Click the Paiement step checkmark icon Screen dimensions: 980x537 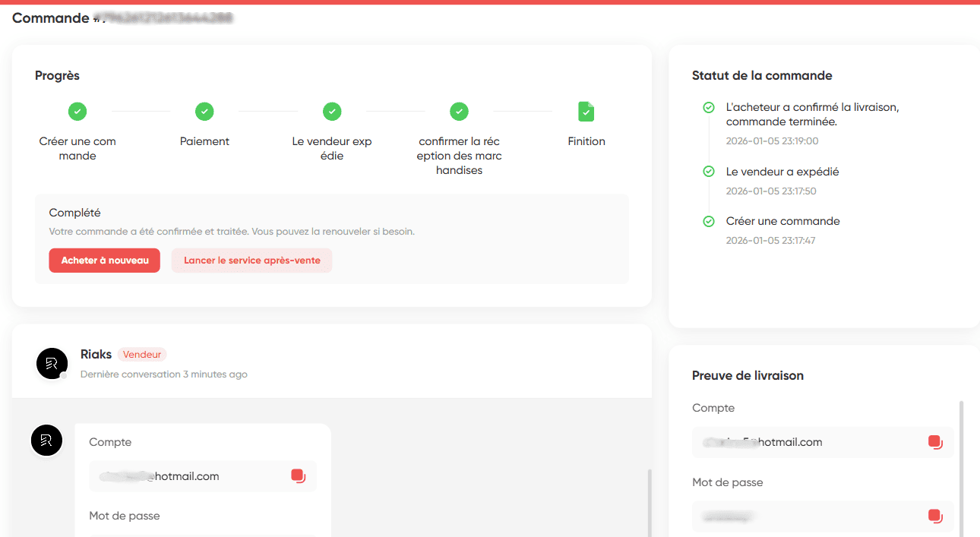pos(204,112)
